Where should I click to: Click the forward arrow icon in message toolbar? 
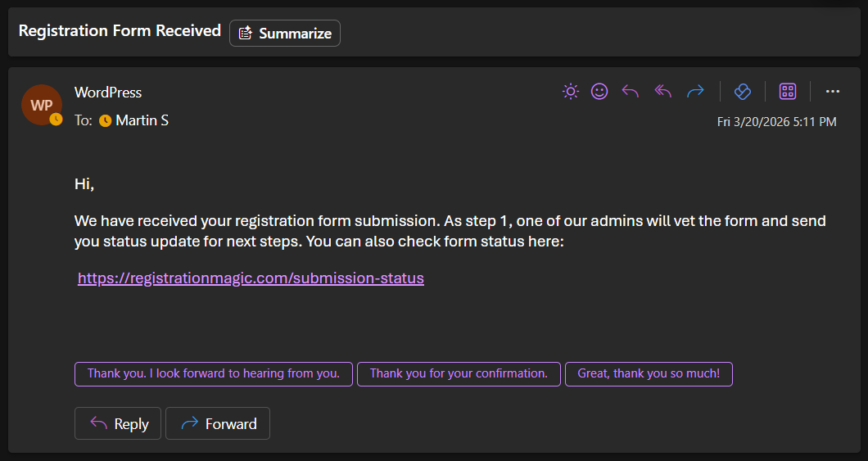click(695, 92)
